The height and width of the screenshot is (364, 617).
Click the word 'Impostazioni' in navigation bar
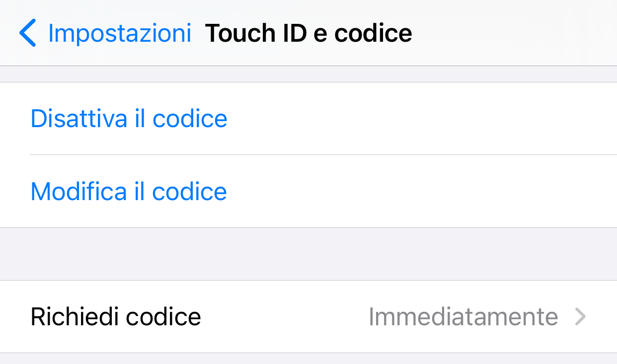click(119, 33)
